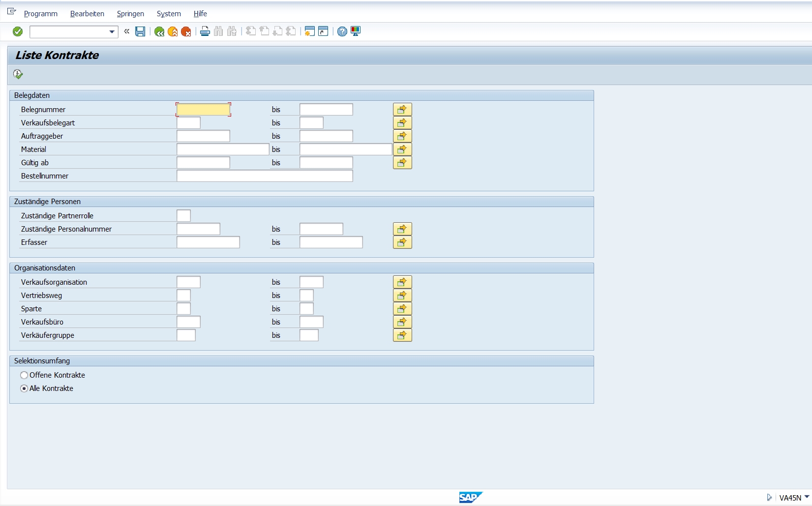Click the Next Page icon
Screen dimensions: 812x506
277,31
